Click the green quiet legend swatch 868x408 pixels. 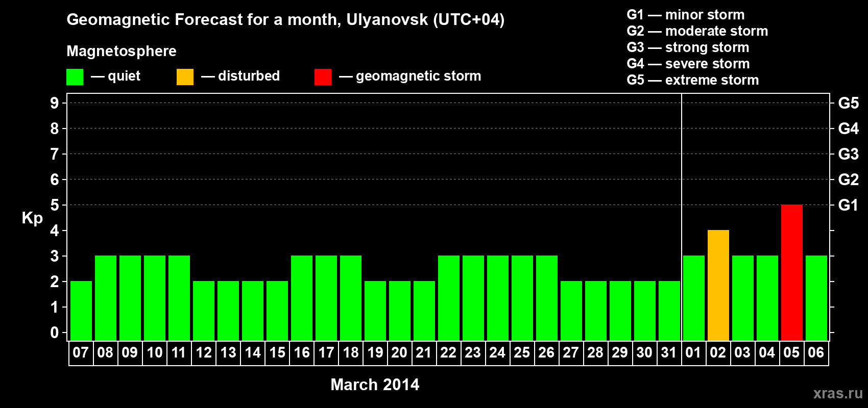coord(75,77)
